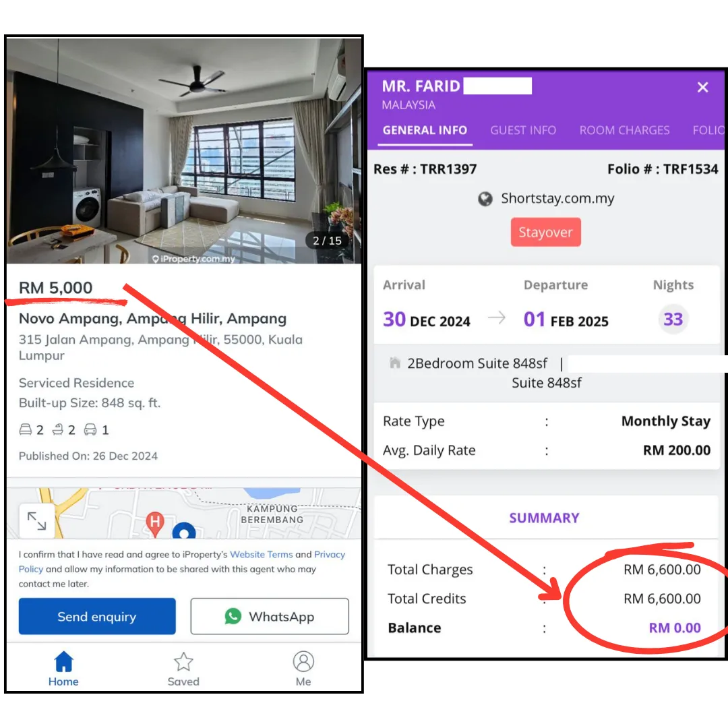728x728 pixels.
Task: Switch to the ROOM CHARGES tab
Action: tap(624, 131)
